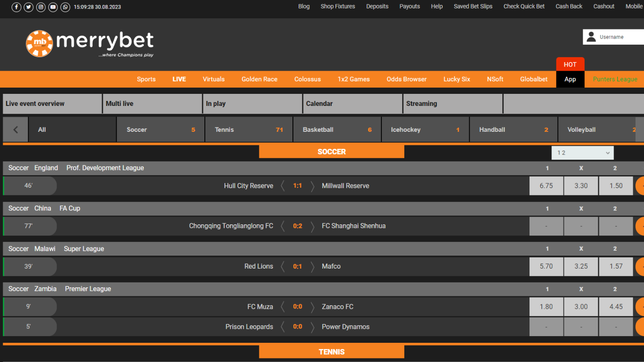Screen dimensions: 644x362
Task: Open Punters League menu item
Action: 615,79
